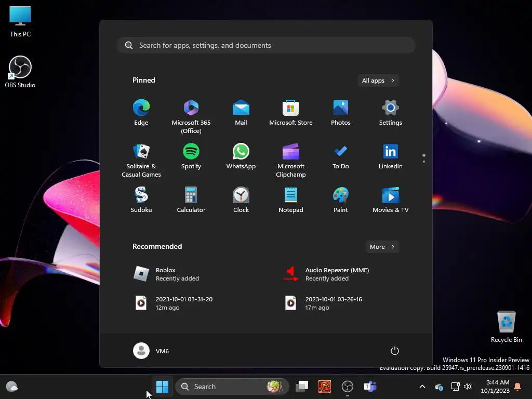532x399 pixels.
Task: Expand the hidden system tray icons
Action: [x=422, y=387]
